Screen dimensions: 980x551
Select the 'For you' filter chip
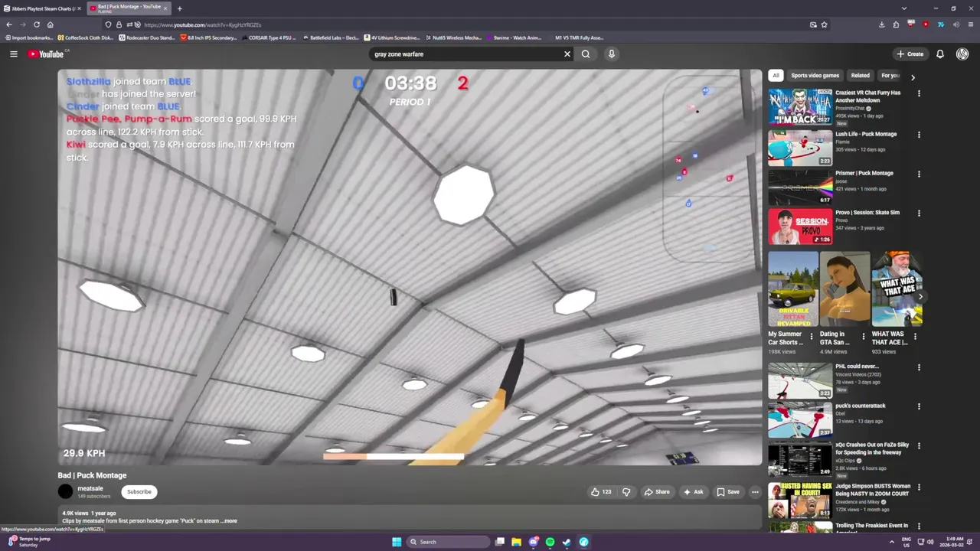(x=890, y=76)
